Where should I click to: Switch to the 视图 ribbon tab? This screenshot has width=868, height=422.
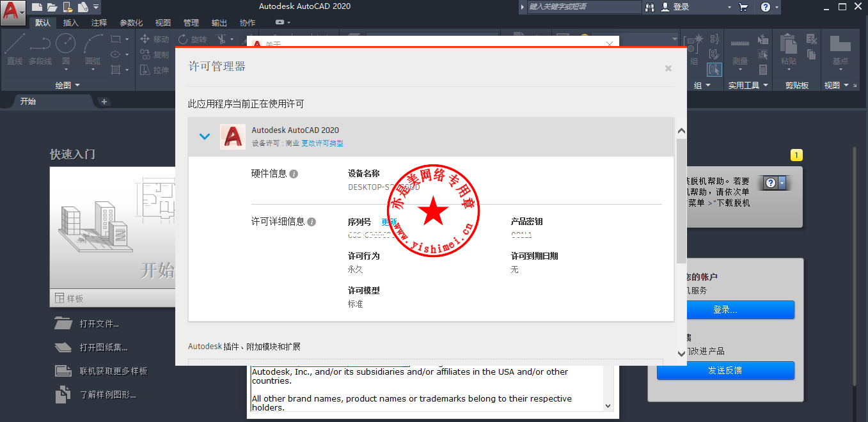click(x=163, y=22)
